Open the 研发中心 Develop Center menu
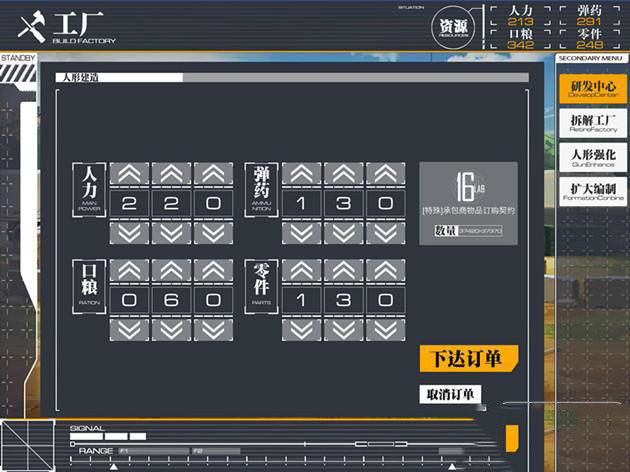Screen dimensions: 630x472 click(592, 88)
